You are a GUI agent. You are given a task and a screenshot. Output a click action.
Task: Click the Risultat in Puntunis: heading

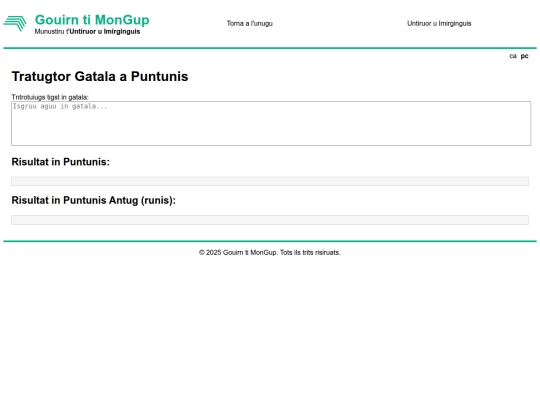(61, 162)
